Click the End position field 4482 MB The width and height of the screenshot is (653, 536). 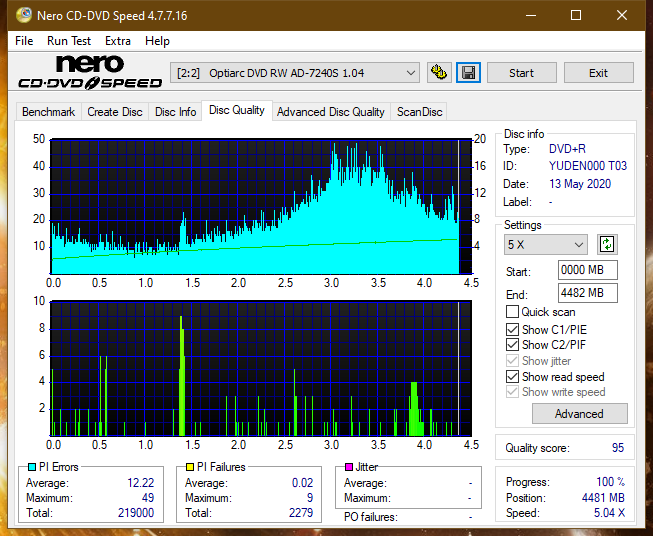point(588,293)
